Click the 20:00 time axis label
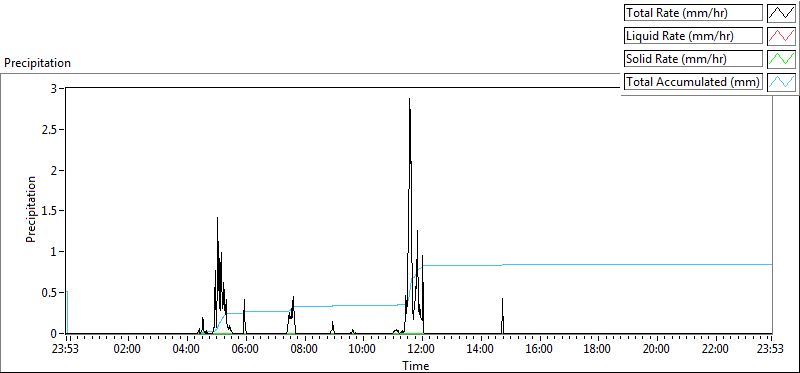This screenshot has width=800, height=373. tap(657, 350)
